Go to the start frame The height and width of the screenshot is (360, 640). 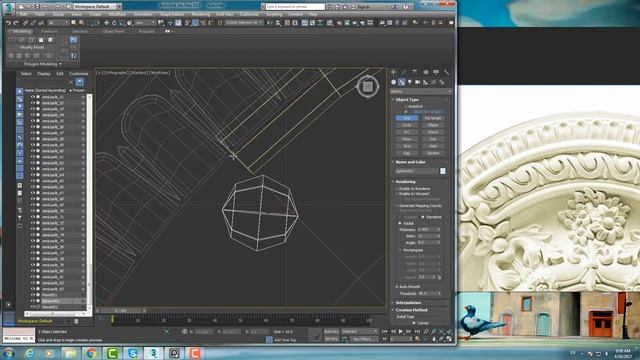point(384,331)
